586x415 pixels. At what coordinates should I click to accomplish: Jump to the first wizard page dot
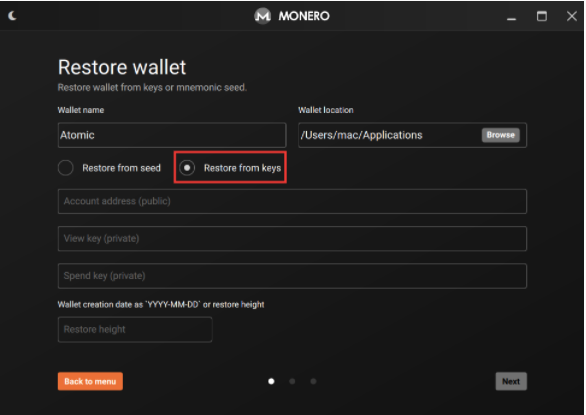coord(271,381)
